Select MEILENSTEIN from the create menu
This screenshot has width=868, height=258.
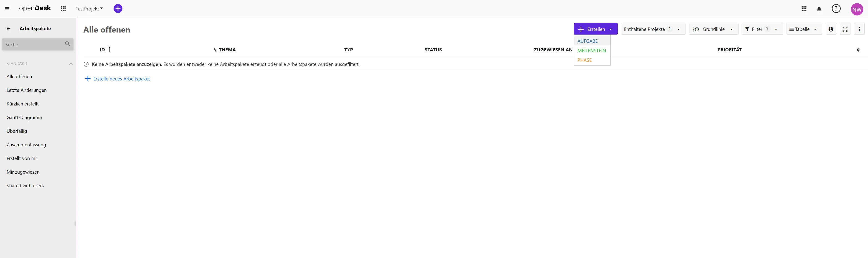591,50
